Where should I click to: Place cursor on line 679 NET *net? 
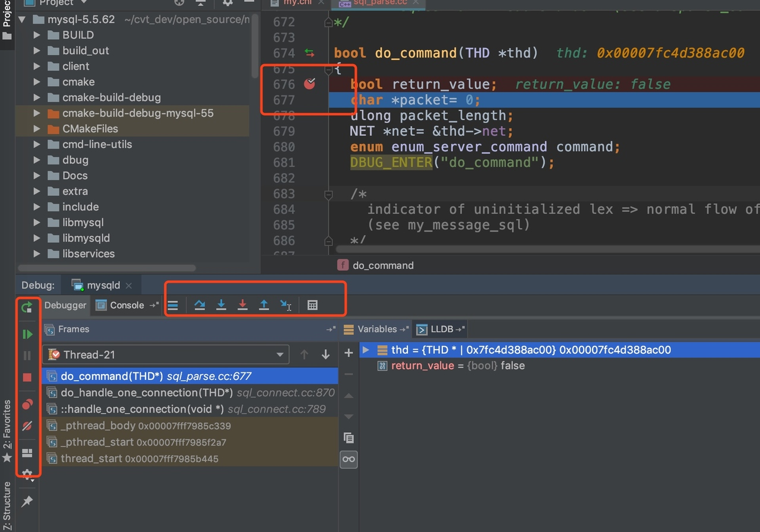pos(431,131)
